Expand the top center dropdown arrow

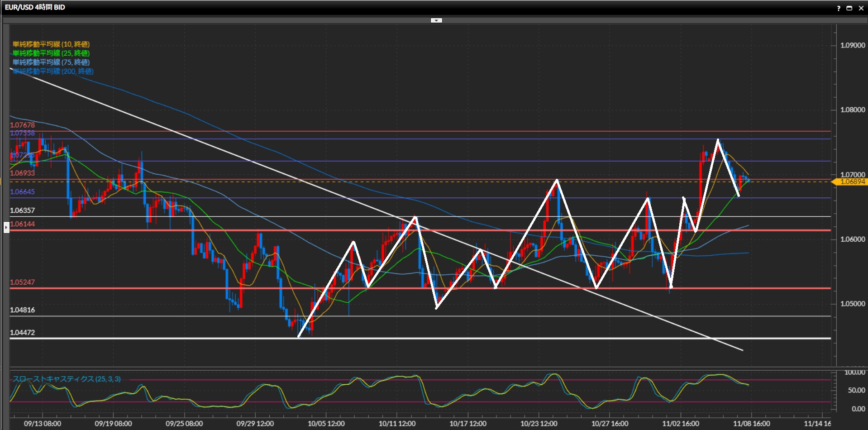click(x=436, y=20)
